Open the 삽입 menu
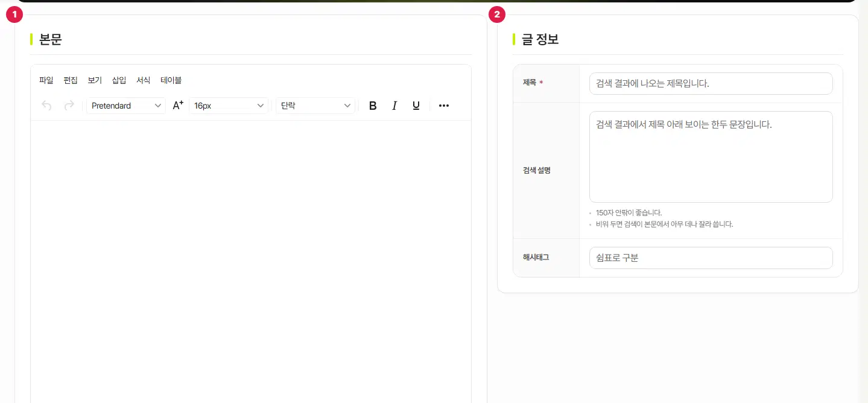This screenshot has width=868, height=403. tap(119, 80)
